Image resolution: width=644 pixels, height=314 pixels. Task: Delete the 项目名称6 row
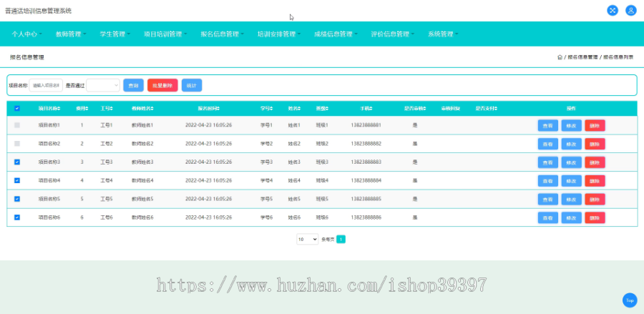pyautogui.click(x=595, y=218)
